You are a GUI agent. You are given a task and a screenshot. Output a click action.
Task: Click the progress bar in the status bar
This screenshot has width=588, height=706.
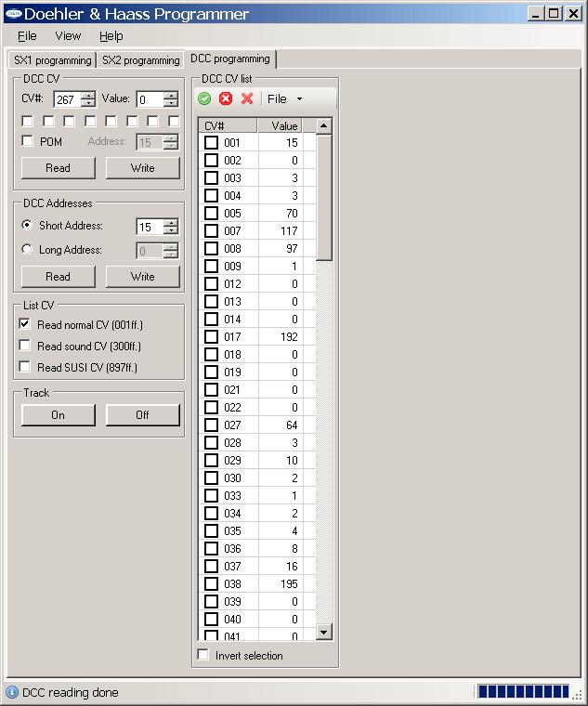[523, 691]
